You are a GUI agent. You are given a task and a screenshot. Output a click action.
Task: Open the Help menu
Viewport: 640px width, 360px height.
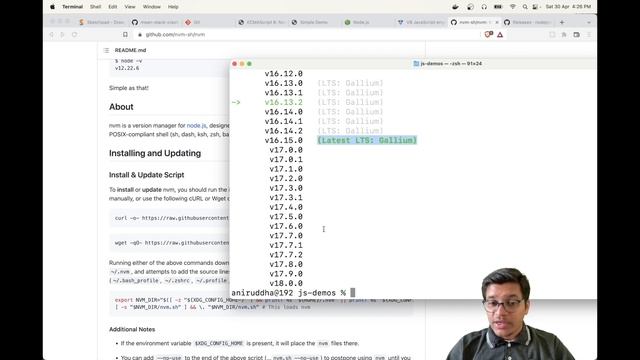click(x=173, y=7)
